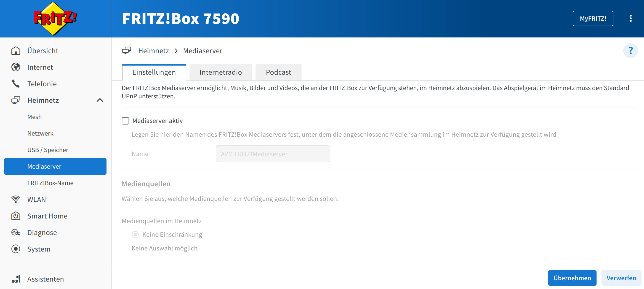644x289 pixels.
Task: Click the WLAN wifi icon
Action: (16, 199)
